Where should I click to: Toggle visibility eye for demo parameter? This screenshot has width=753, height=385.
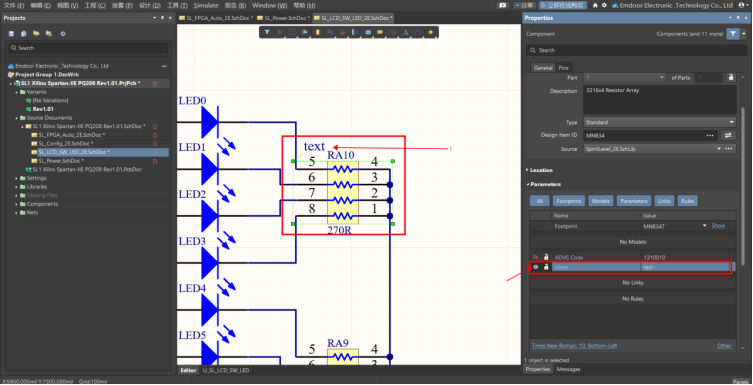[x=536, y=267]
